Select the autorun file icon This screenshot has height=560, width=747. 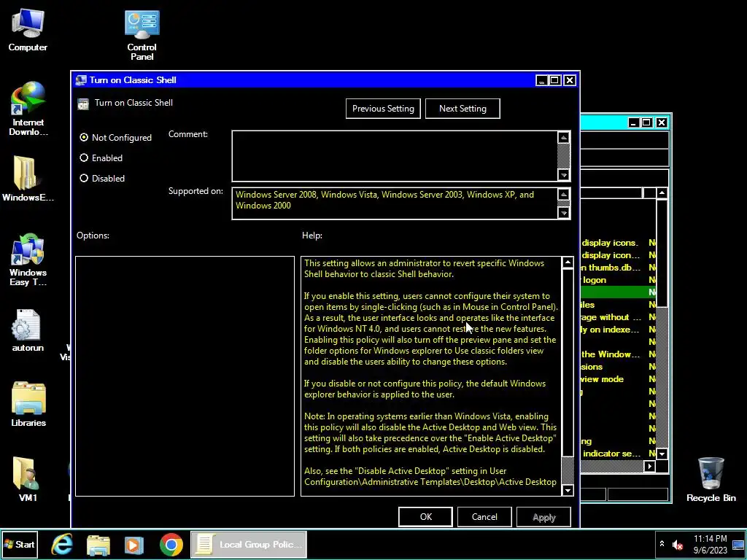pyautogui.click(x=28, y=330)
